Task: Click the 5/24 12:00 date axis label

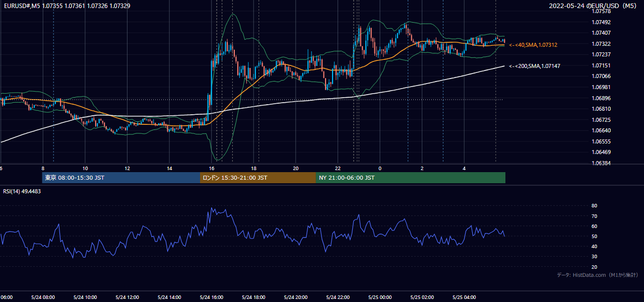Action: pyautogui.click(x=126, y=297)
